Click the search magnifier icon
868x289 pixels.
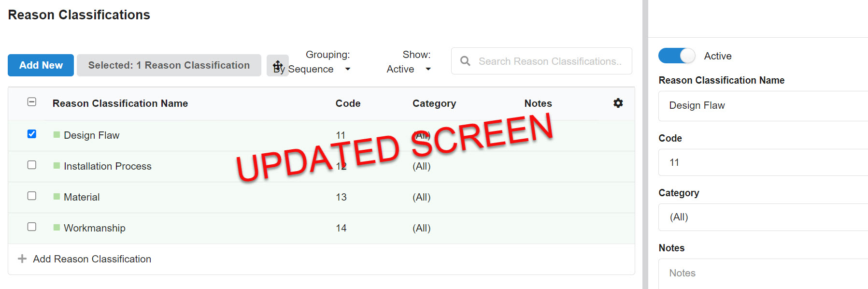[x=465, y=61]
